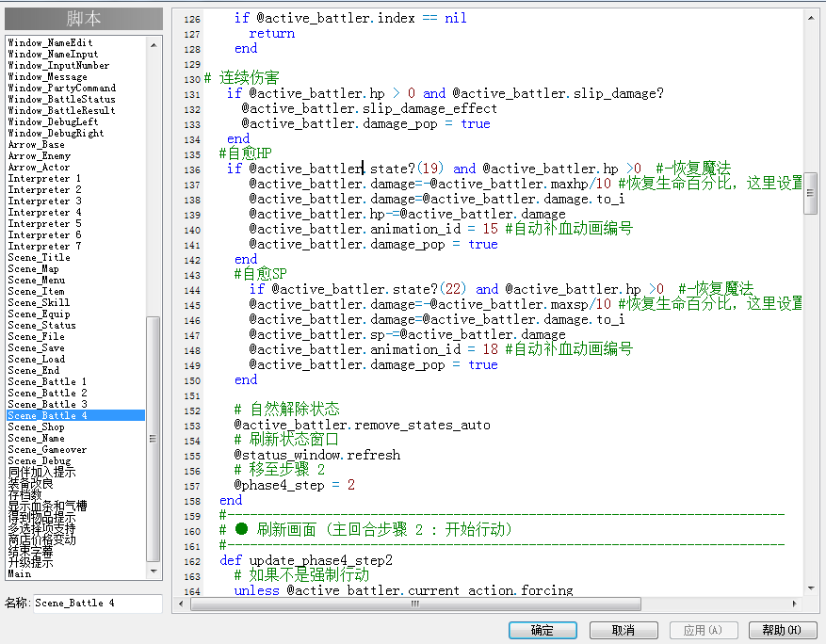826x644 pixels.
Task: Open the Scene_Title script
Action: (39, 257)
